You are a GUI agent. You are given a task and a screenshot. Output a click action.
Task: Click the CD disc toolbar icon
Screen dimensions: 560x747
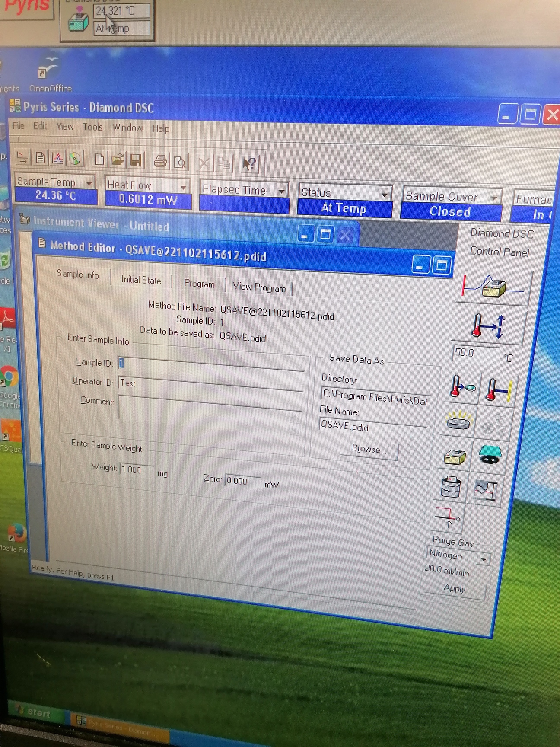[75, 159]
